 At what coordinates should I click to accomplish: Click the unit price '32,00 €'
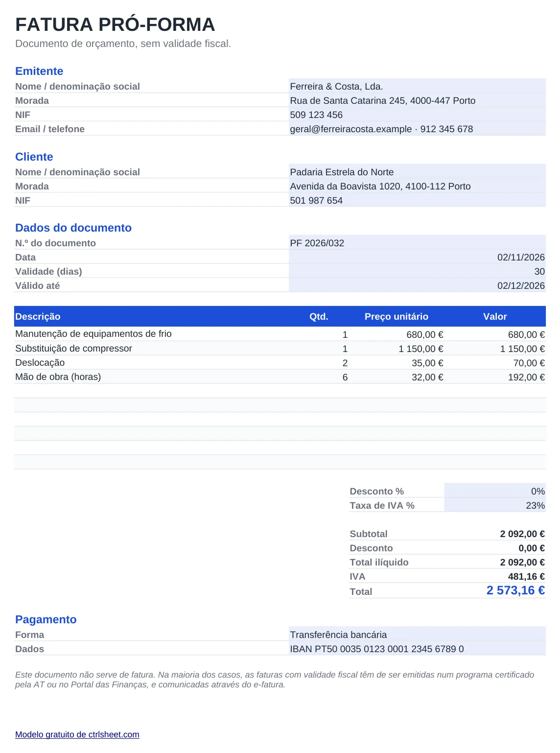[427, 377]
